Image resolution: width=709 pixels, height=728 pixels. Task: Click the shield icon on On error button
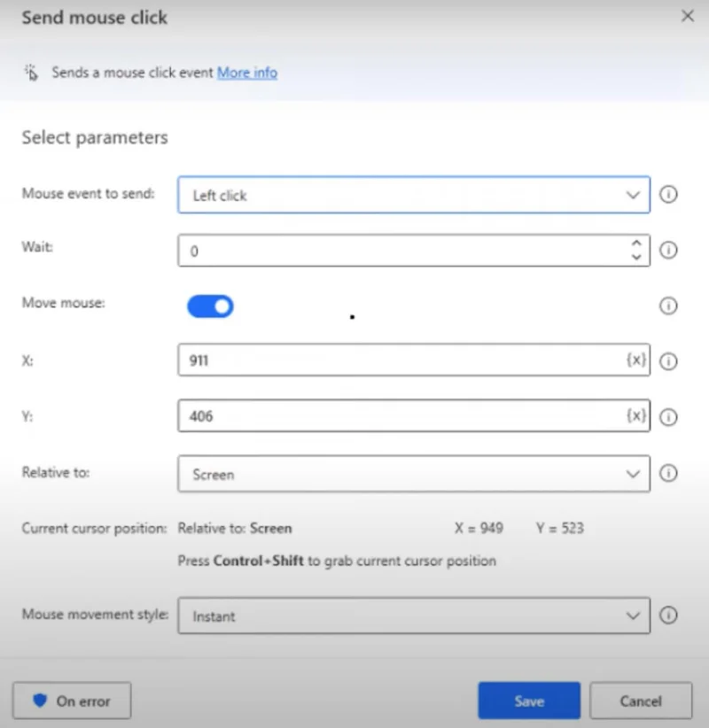(40, 701)
